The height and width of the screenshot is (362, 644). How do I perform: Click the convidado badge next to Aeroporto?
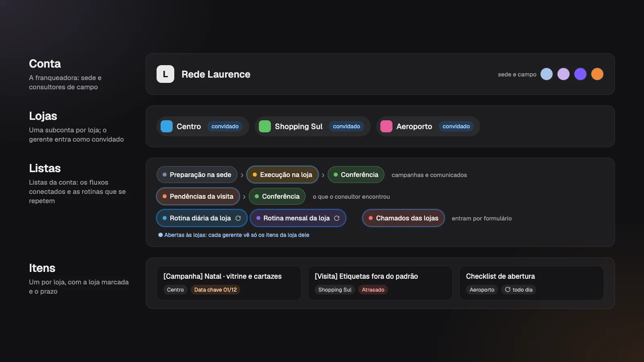pos(456,126)
